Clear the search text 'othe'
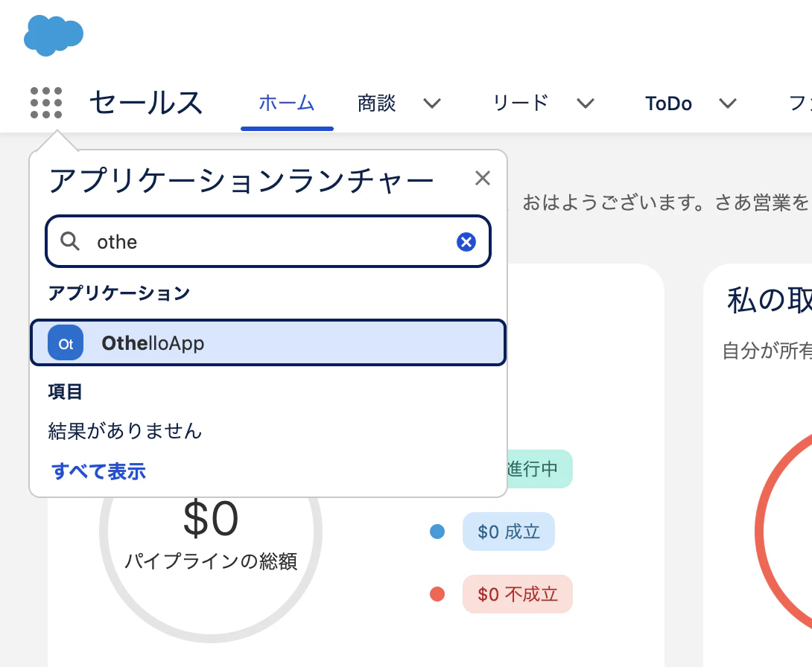Image resolution: width=812 pixels, height=667 pixels. pos(466,242)
